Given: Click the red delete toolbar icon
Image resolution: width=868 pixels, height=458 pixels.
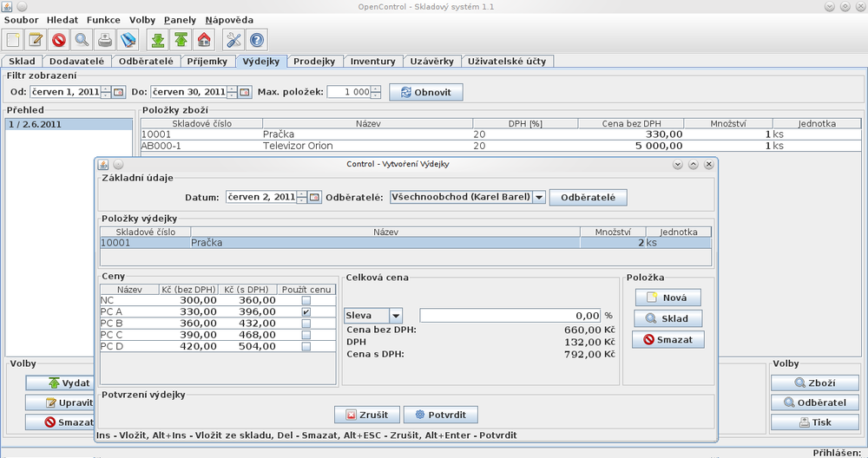Looking at the screenshot, I should click(x=59, y=40).
